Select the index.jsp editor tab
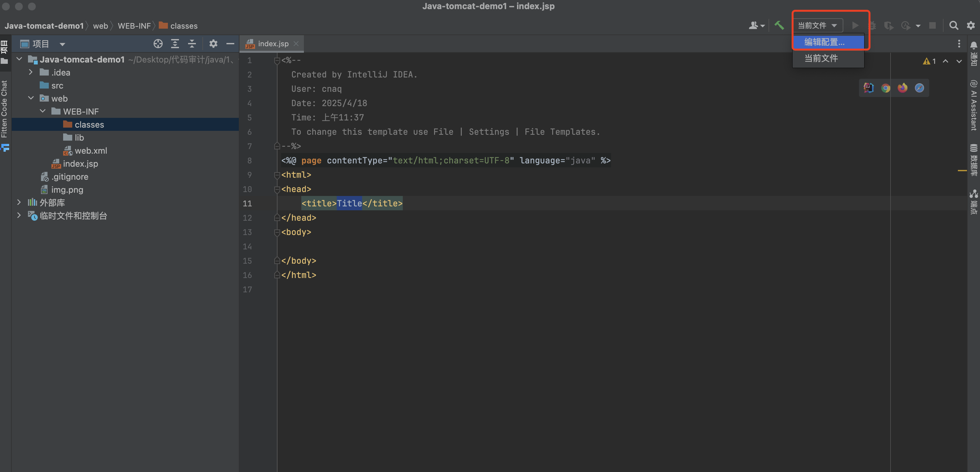Viewport: 980px width, 472px height. click(x=273, y=44)
